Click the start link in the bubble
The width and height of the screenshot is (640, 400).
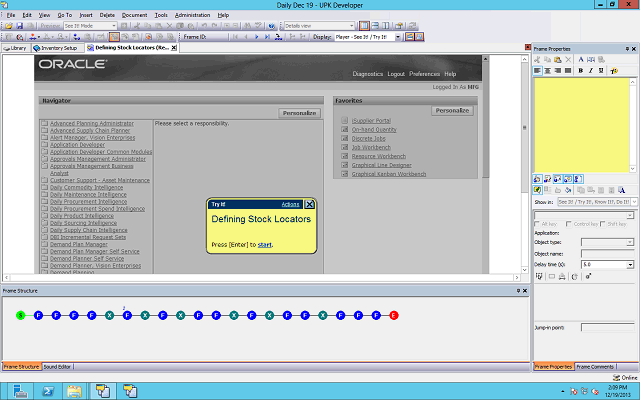tap(264, 245)
